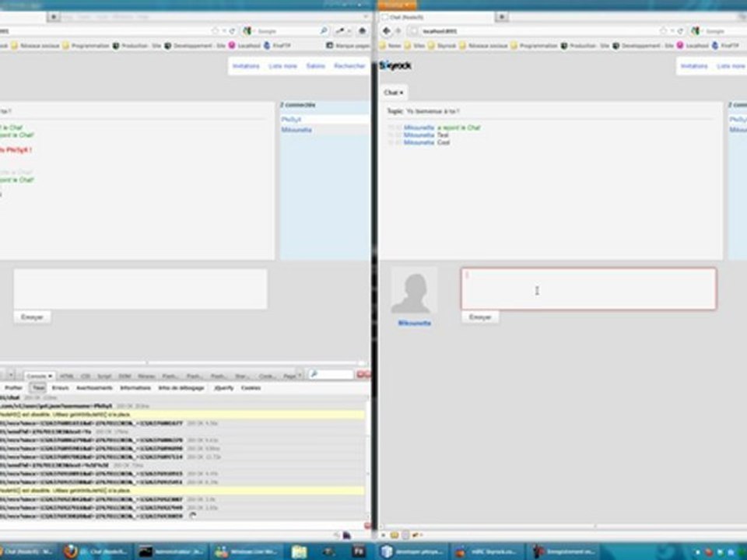Open Production - Site bookmark in left browser
Image resolution: width=747 pixels, height=560 pixels.
pyautogui.click(x=136, y=46)
